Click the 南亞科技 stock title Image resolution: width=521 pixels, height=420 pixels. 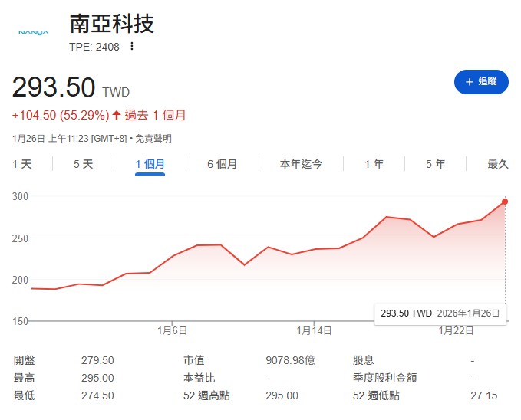click(112, 24)
